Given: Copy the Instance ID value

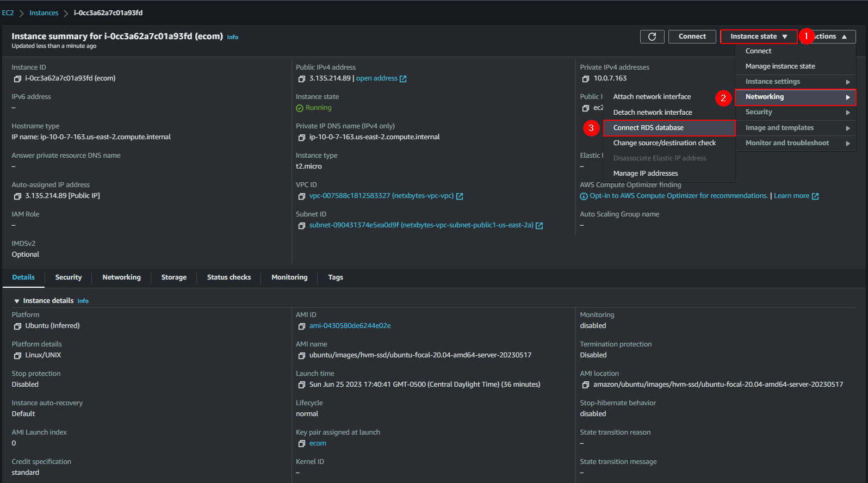Looking at the screenshot, I should [17, 79].
